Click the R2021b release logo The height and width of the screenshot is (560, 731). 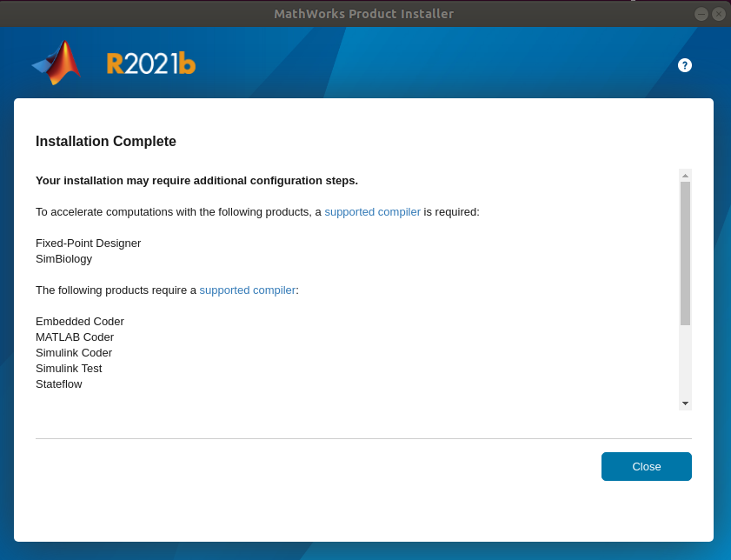tap(151, 63)
